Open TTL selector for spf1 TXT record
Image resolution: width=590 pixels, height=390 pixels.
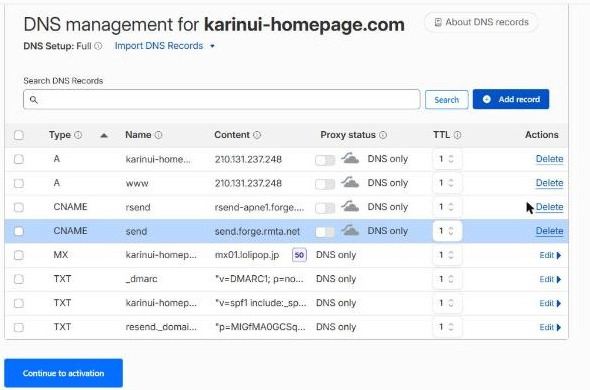pyautogui.click(x=447, y=303)
